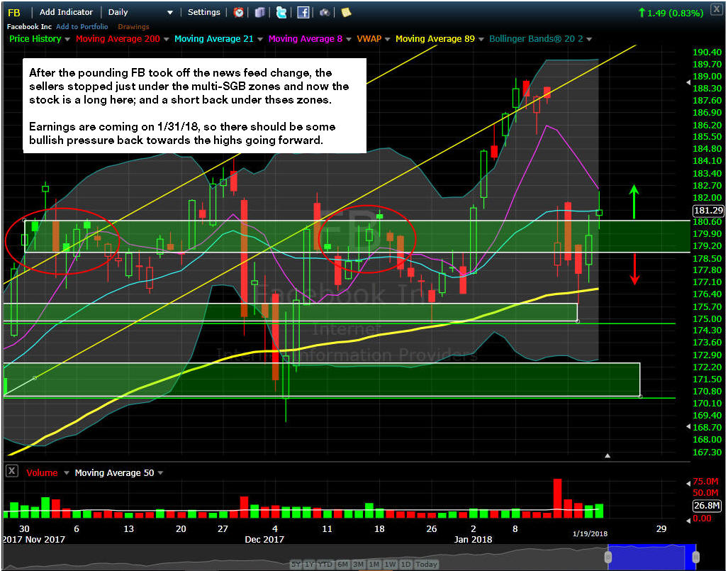The height and width of the screenshot is (571, 728).
Task: Open the yellow sticky note icon
Action: pos(346,13)
